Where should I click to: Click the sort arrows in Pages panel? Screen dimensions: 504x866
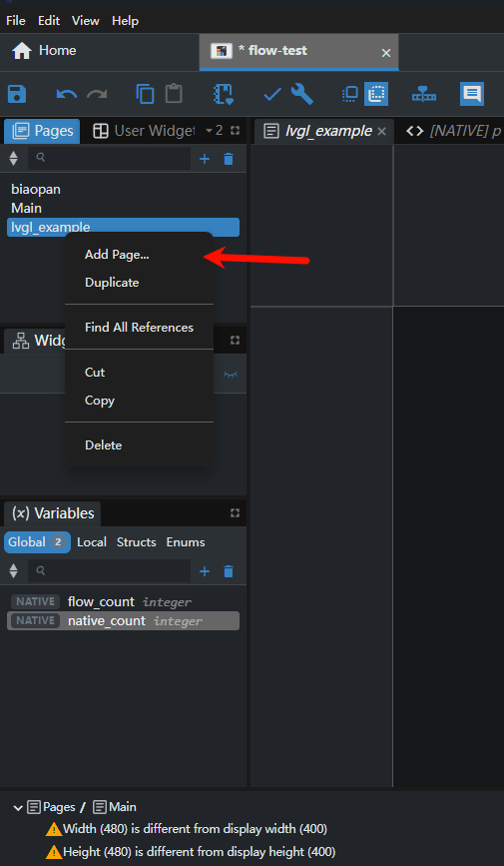click(x=14, y=159)
